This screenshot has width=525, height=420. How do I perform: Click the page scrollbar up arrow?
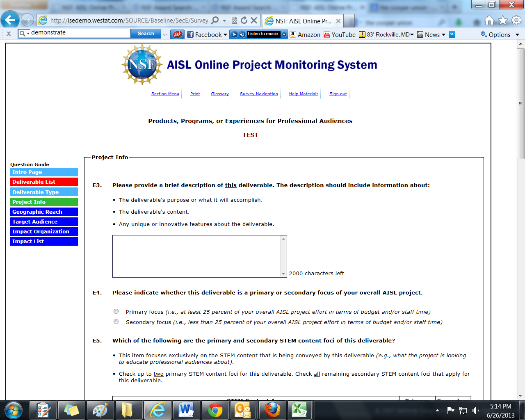(520, 43)
